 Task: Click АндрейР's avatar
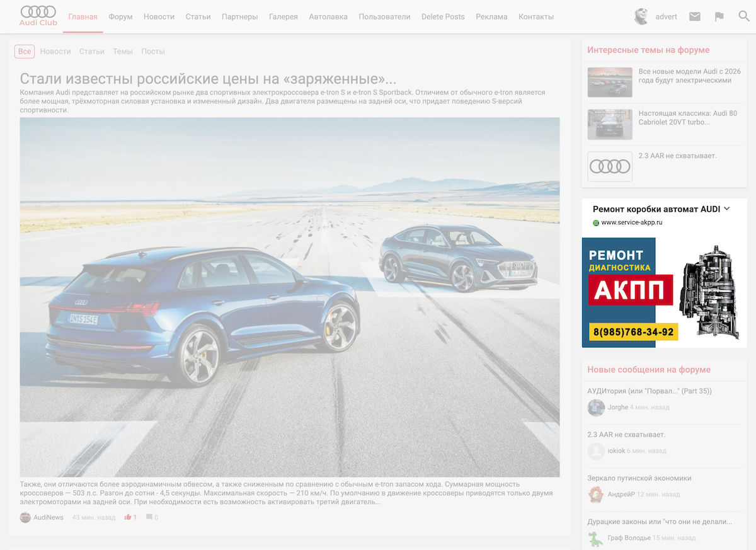point(596,495)
